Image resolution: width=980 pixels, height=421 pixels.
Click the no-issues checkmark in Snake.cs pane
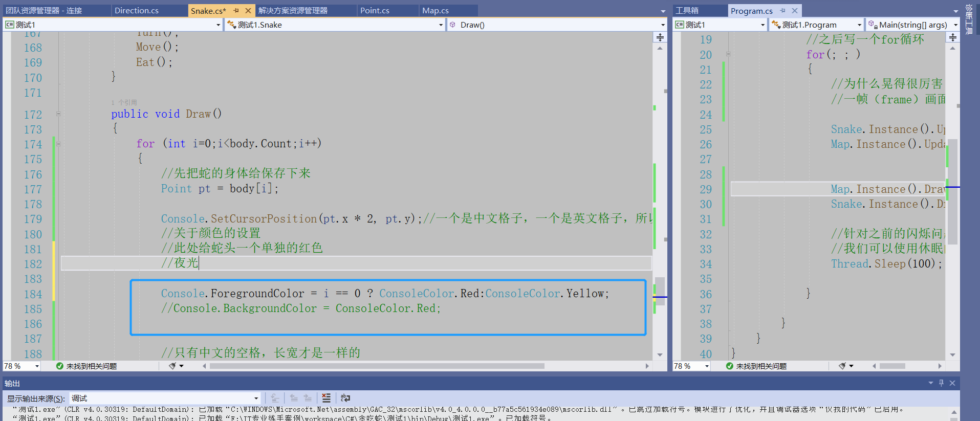(x=59, y=366)
